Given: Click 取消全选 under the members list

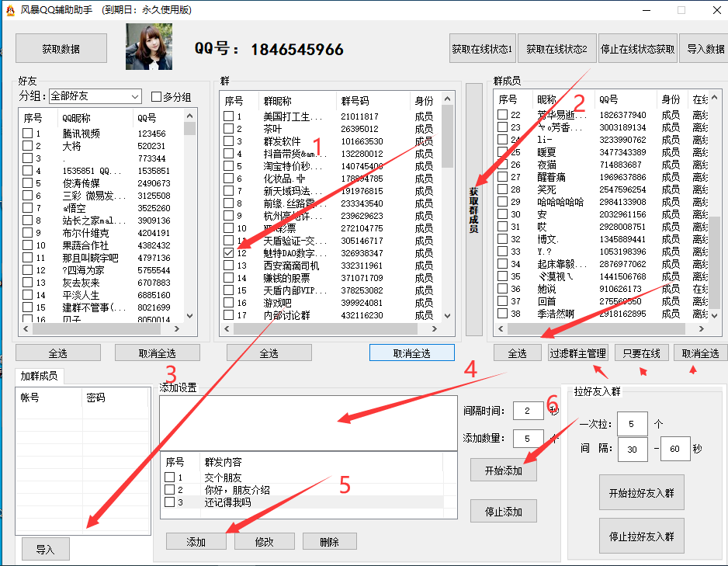Looking at the screenshot, I should click(x=700, y=353).
